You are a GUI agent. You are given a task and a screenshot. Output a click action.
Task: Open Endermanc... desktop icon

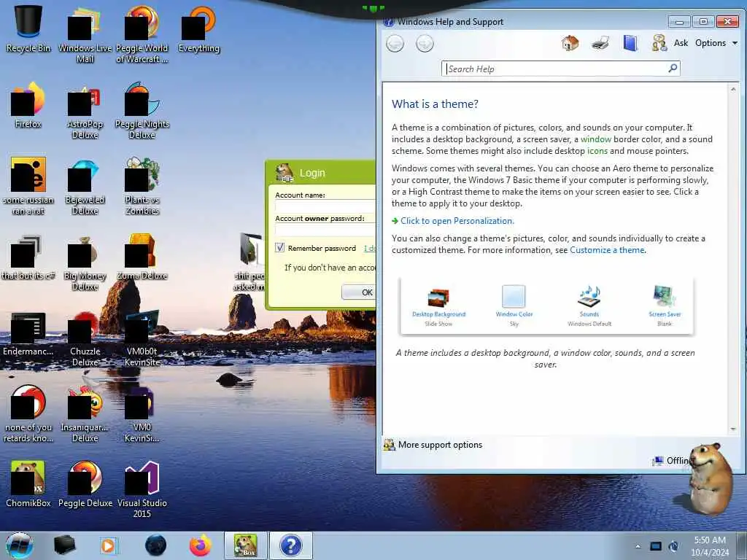(28, 333)
